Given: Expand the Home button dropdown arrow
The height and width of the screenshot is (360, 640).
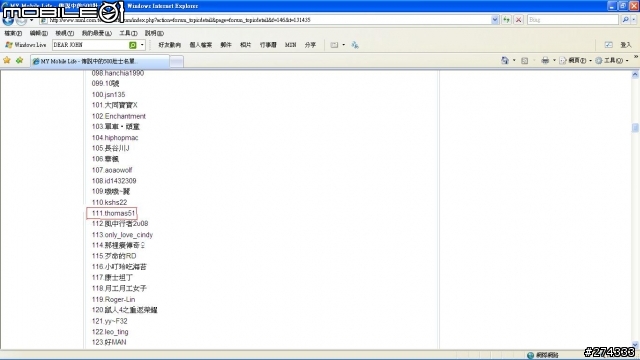Looking at the screenshot, I should tap(514, 60).
